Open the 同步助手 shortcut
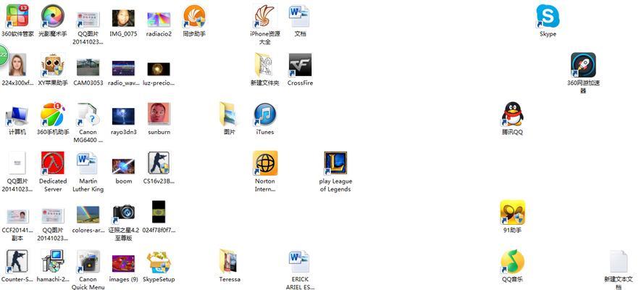Screen dimensions: 644x290 (194, 16)
